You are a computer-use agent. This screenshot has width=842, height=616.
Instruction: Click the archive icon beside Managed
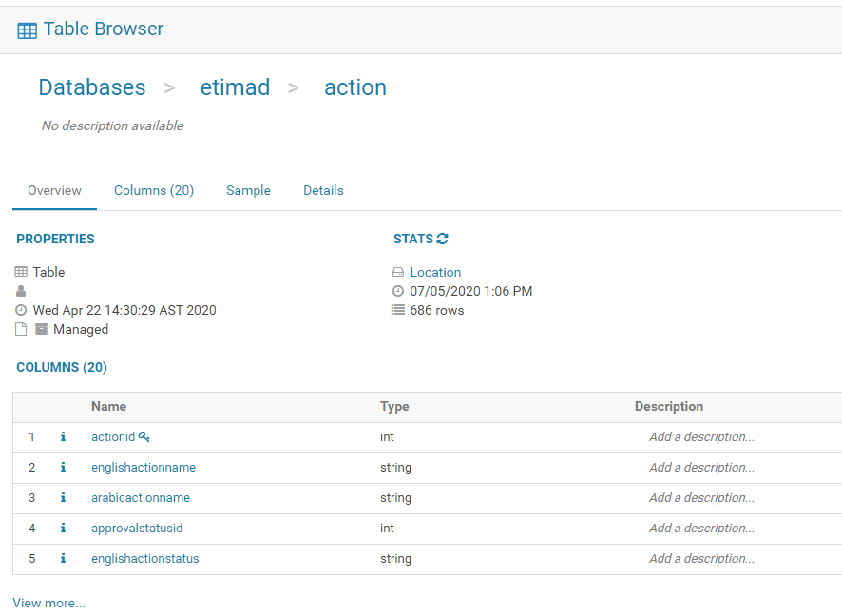pos(42,329)
